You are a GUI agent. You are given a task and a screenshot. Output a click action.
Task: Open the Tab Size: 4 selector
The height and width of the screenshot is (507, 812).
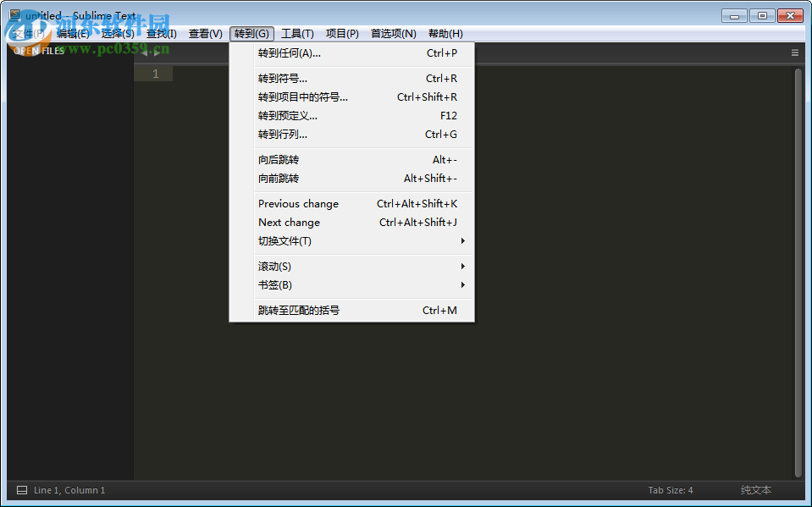pos(670,489)
